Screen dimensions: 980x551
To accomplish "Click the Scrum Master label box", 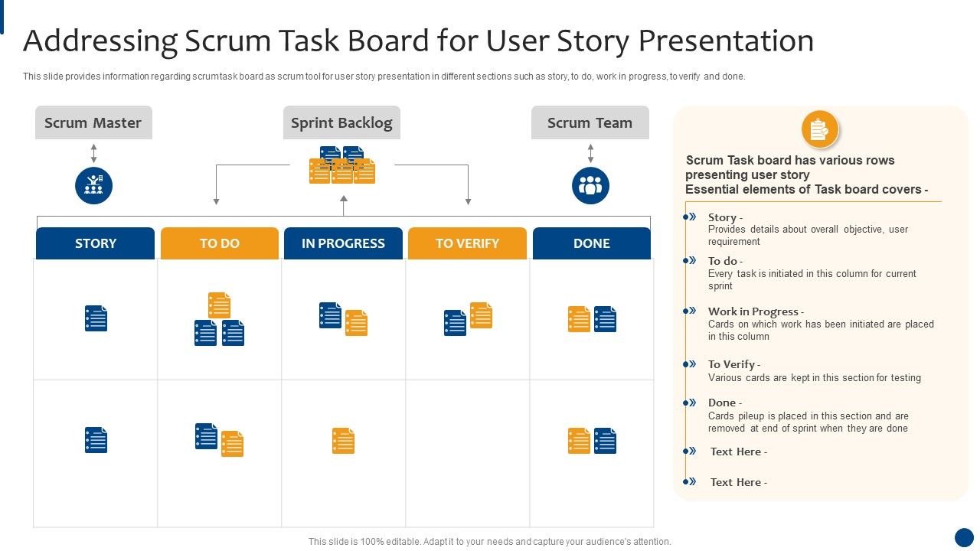I will click(x=93, y=122).
